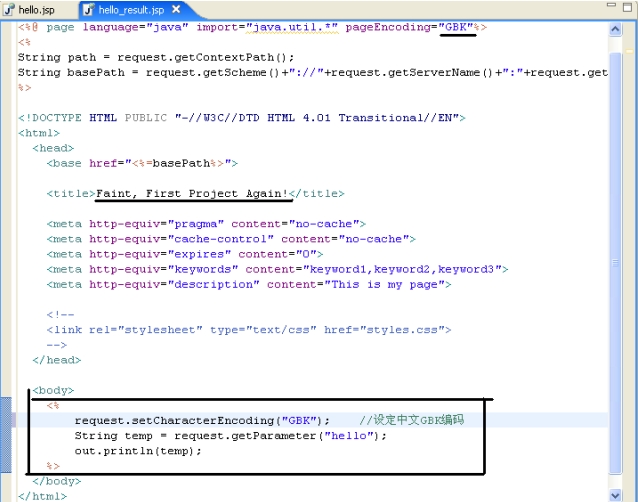The width and height of the screenshot is (638, 502).
Task: Click the left ruler highlighted range marker
Action: click(x=6, y=434)
